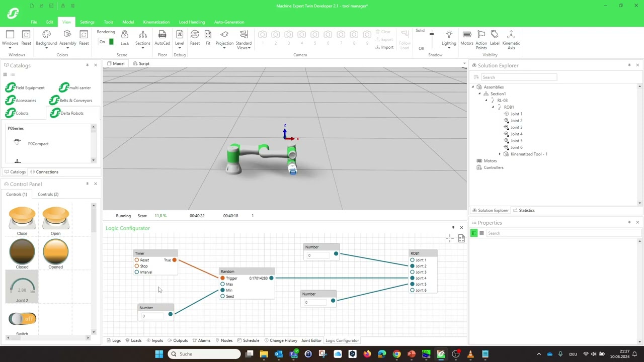Collapse the Assemblies tree node

coord(473,87)
